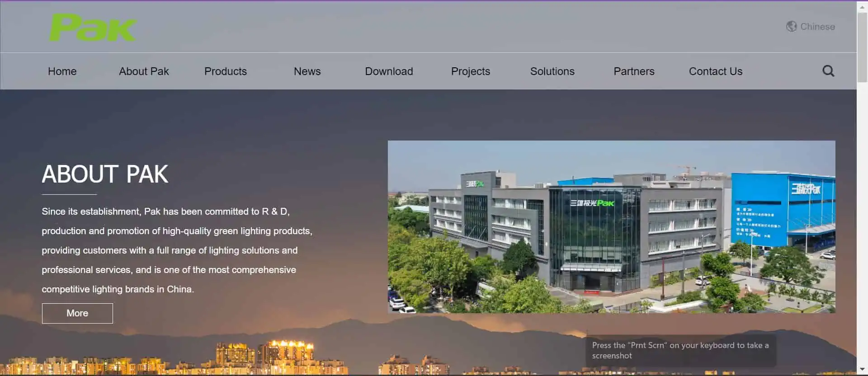
Task: Click the globe icon beside Chinese
Action: (791, 27)
